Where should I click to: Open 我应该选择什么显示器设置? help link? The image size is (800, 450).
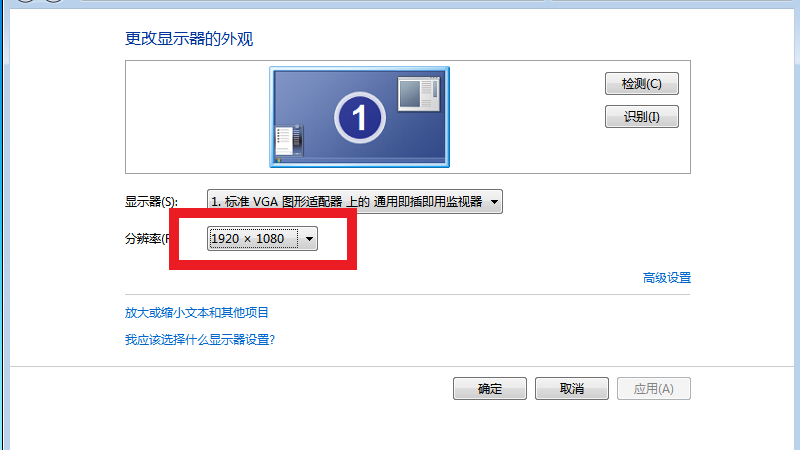pos(200,339)
